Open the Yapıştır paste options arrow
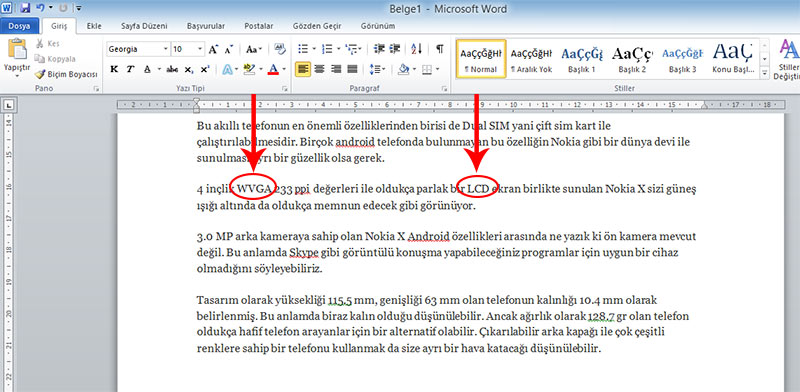Screen dimensions: 800x392 click(x=17, y=76)
